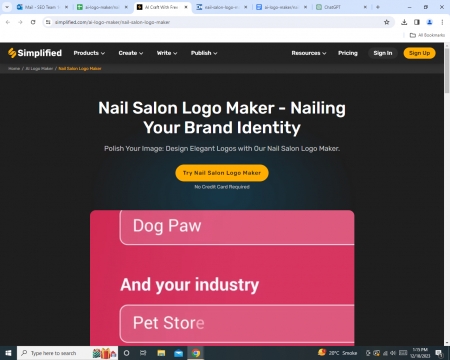Go to AI Logo Maker breadcrumb

pyautogui.click(x=39, y=68)
